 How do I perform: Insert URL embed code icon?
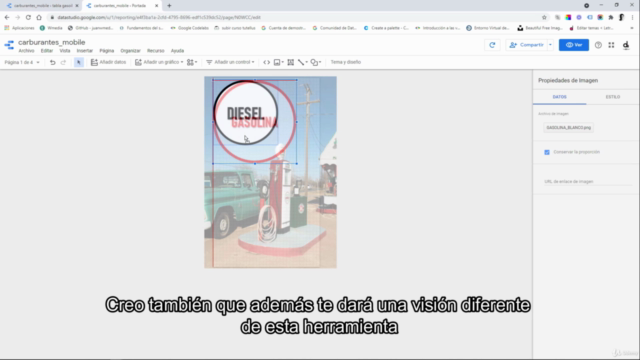pyautogui.click(x=267, y=62)
